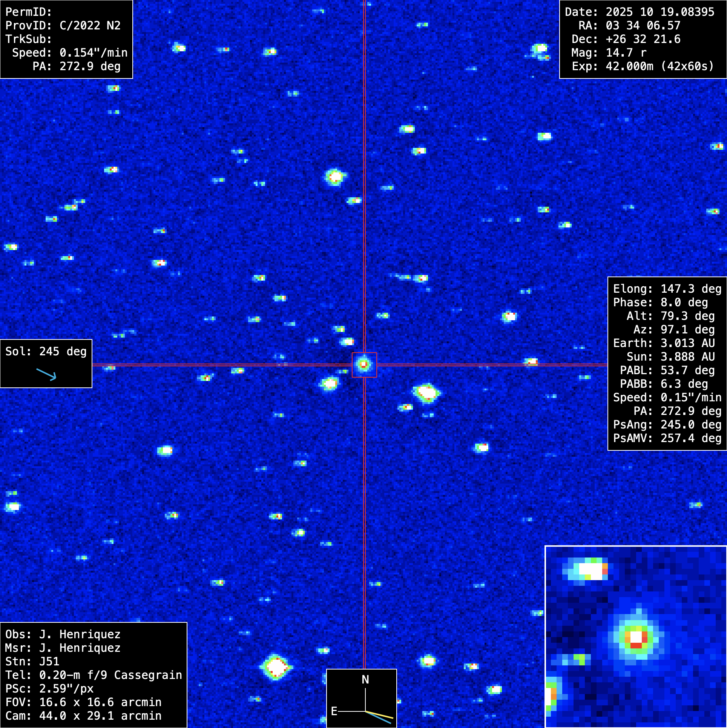727x728 pixels.
Task: Click the star just left-below the comet
Action: point(330,384)
